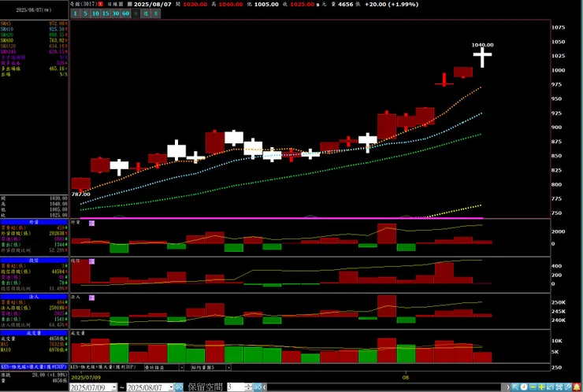Screen dimensions: 583x392
Task: Click the KEN strategy name in bottom bar
Action: pyautogui.click(x=103, y=367)
